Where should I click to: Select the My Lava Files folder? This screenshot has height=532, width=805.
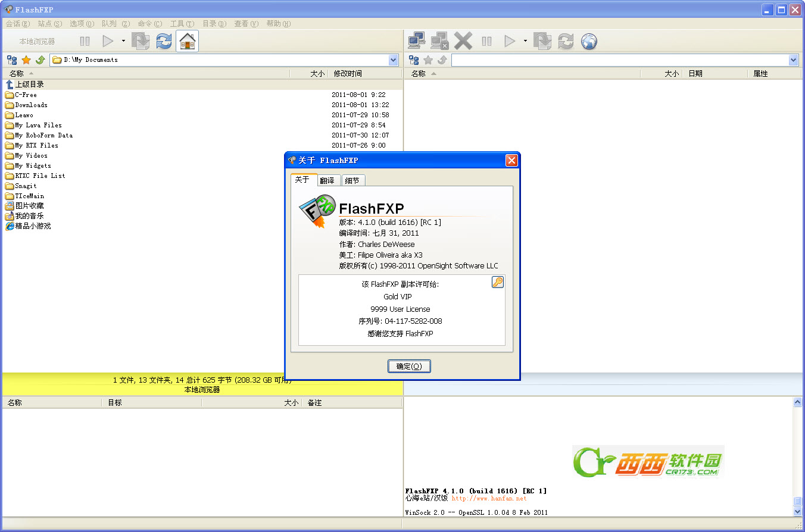33,125
